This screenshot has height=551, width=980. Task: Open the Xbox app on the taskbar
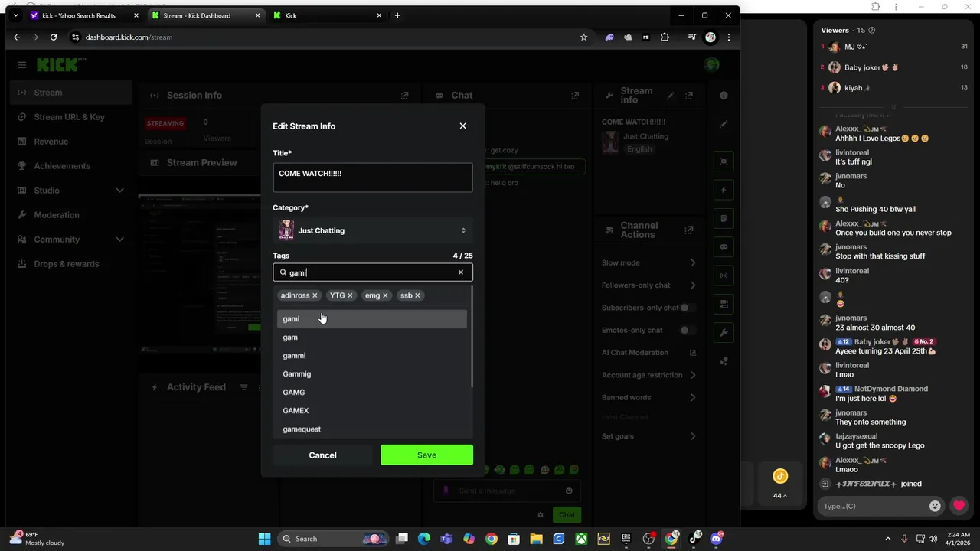pos(582,539)
